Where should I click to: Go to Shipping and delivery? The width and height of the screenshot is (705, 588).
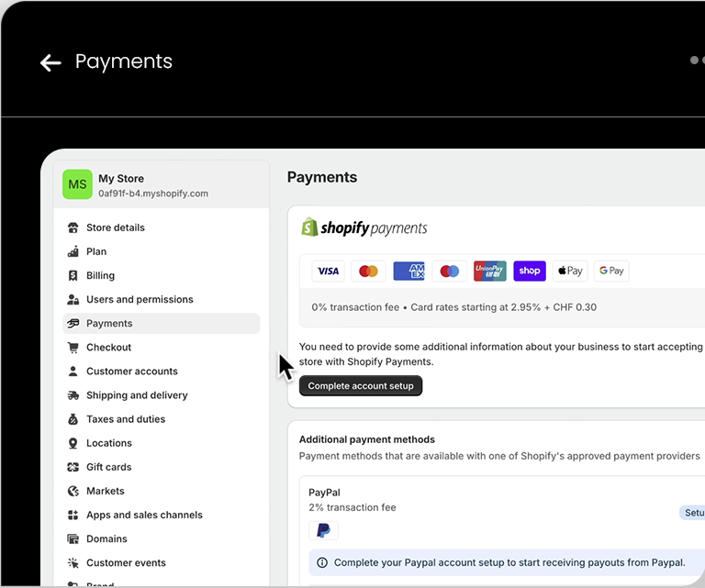161,395
